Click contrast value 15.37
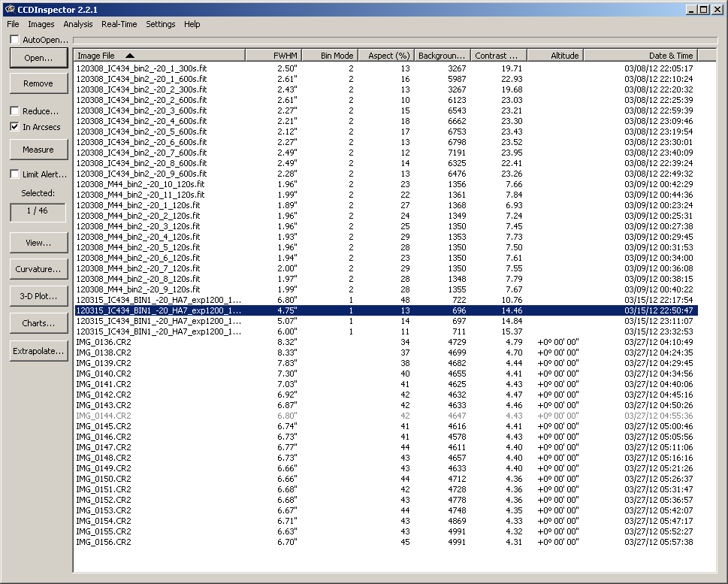The image size is (728, 584). (x=512, y=331)
